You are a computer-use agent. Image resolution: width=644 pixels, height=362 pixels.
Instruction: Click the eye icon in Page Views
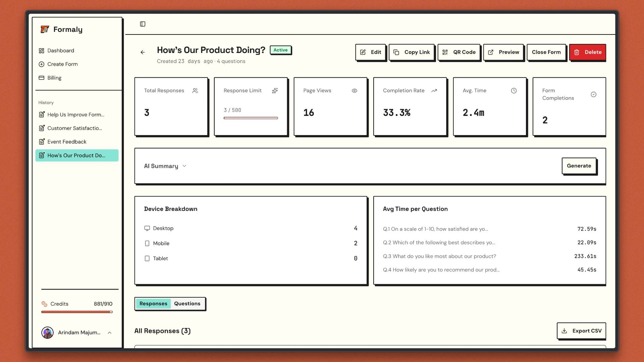354,91
